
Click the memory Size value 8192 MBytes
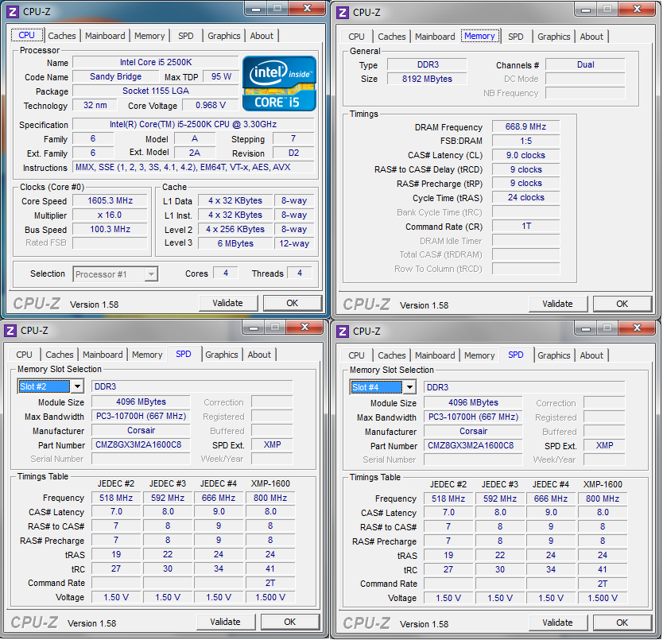427,80
